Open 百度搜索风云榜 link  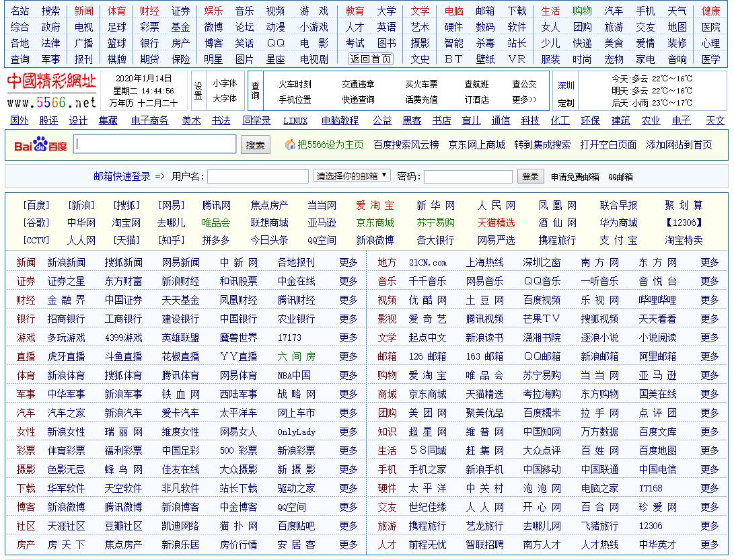(x=406, y=145)
